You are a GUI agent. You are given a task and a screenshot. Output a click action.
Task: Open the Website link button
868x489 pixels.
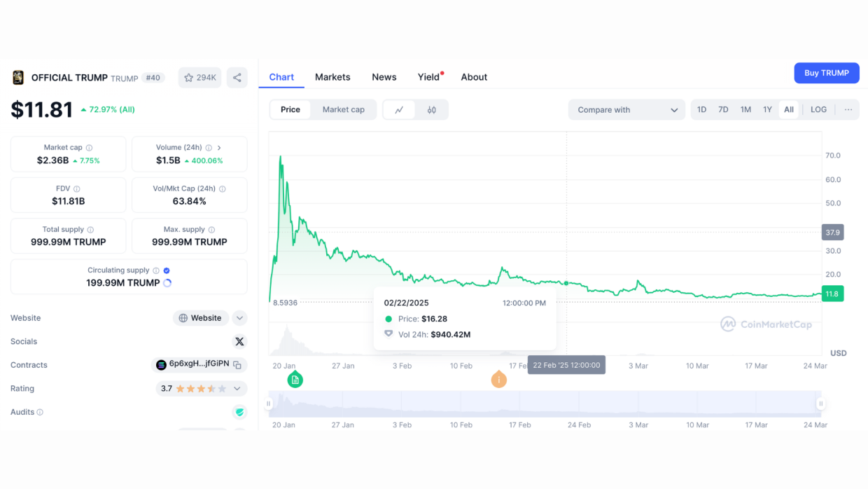click(201, 318)
